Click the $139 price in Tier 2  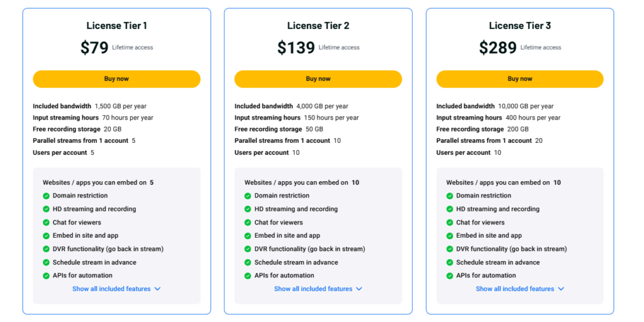[296, 48]
